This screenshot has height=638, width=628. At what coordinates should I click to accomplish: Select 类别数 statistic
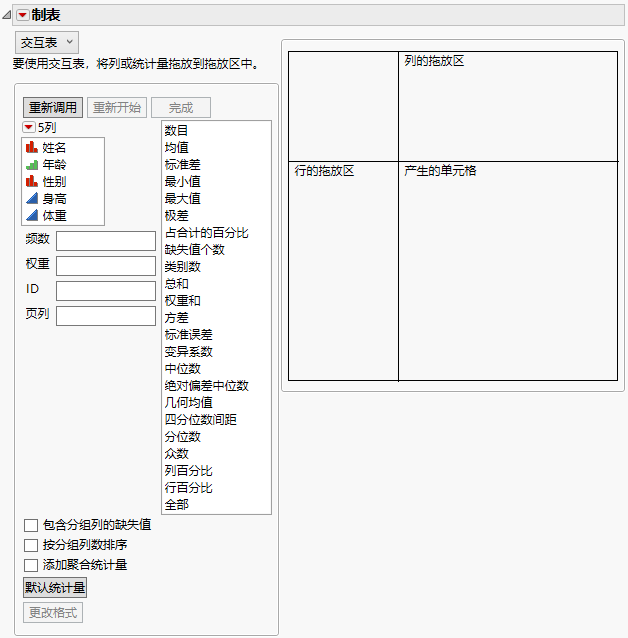click(x=182, y=267)
